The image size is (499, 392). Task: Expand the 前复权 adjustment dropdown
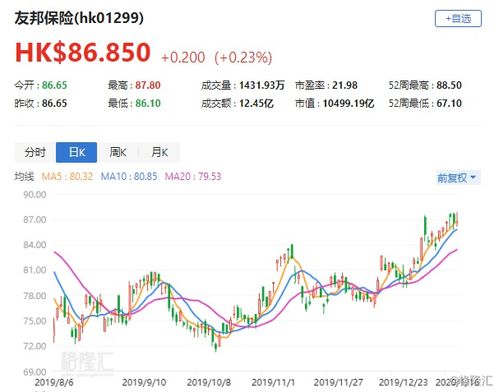pos(458,178)
